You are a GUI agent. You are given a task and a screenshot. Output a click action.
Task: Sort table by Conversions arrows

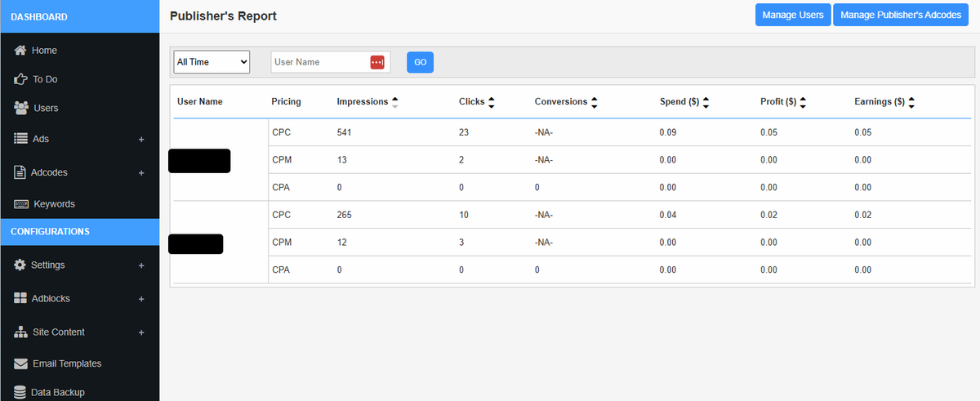pos(594,102)
